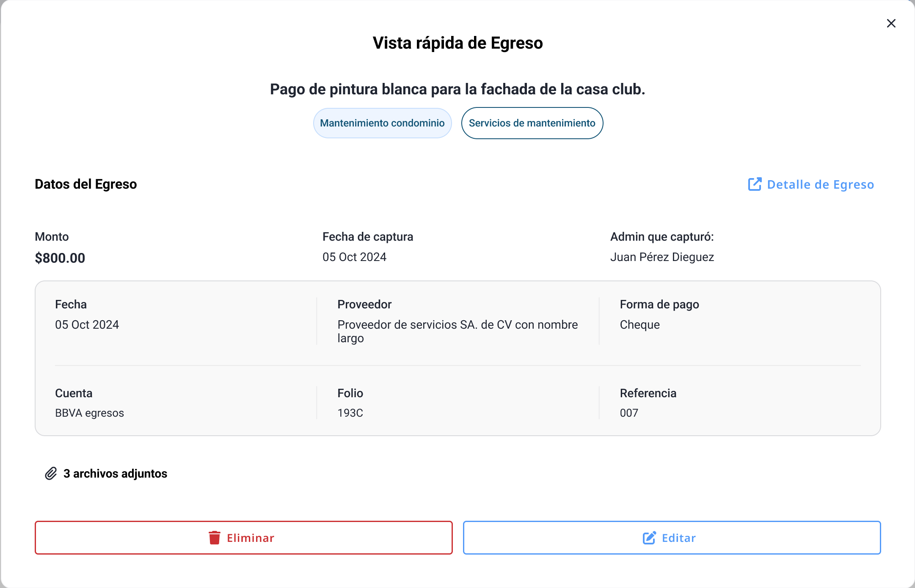Click the Juan Pérez Dieguez admin name
The image size is (915, 588).
coord(662,257)
